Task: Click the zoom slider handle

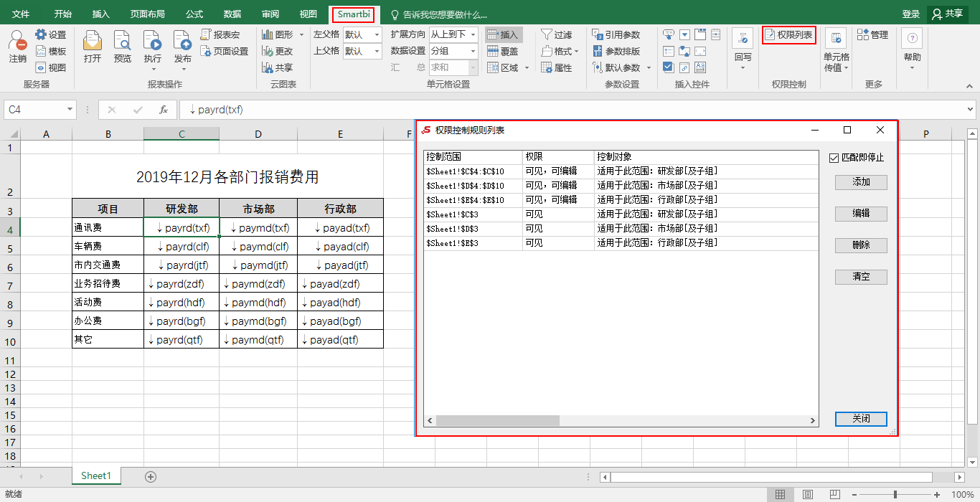Action: [x=895, y=495]
